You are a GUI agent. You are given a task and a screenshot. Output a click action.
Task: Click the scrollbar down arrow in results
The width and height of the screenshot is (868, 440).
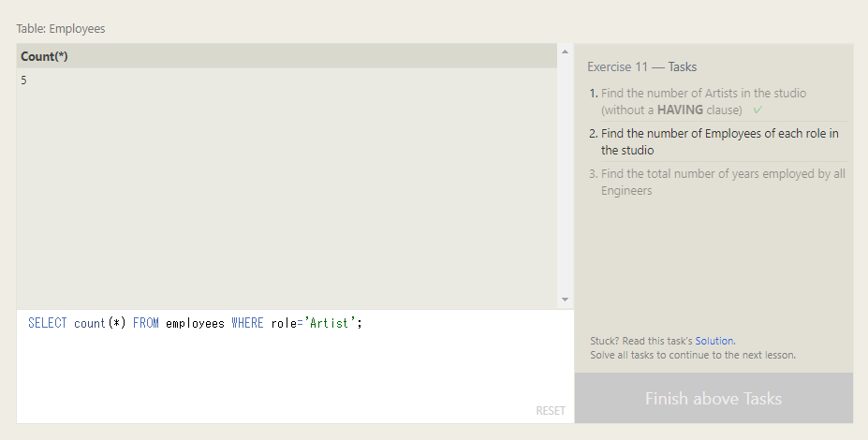pyautogui.click(x=565, y=300)
